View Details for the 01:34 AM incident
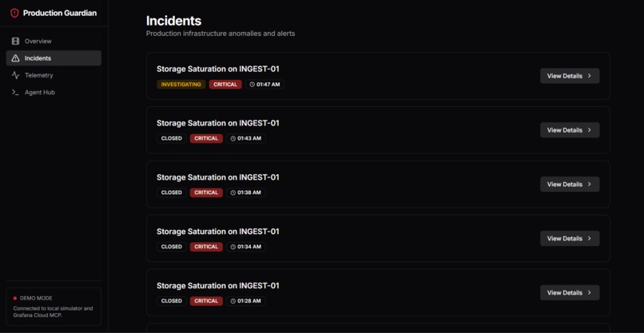Viewport: 644px width, 333px height. [x=570, y=239]
